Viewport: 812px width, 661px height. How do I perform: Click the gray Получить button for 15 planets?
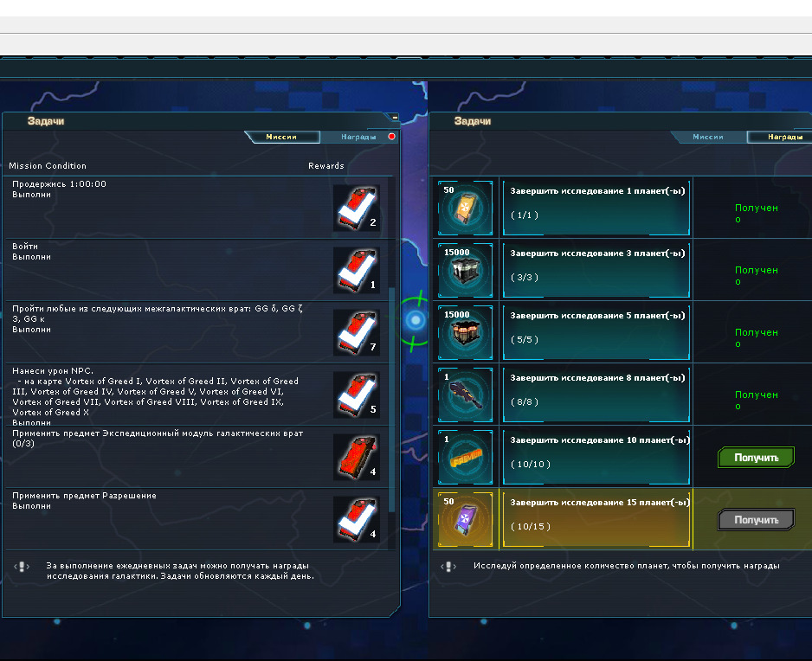click(x=756, y=520)
